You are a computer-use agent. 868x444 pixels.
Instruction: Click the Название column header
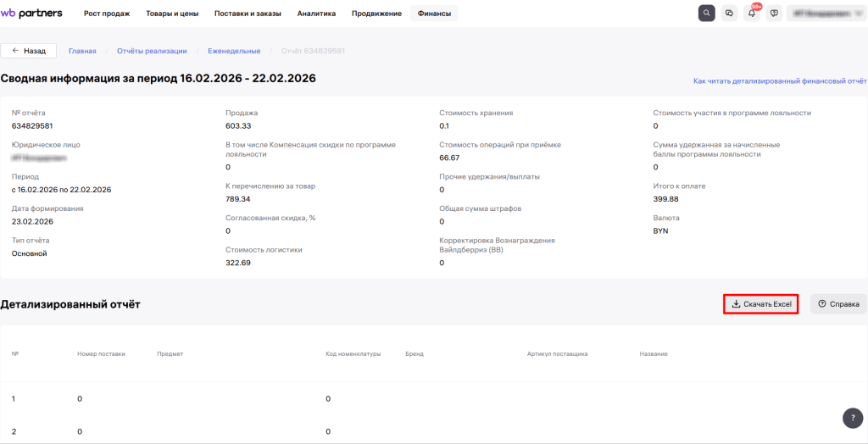coord(654,354)
